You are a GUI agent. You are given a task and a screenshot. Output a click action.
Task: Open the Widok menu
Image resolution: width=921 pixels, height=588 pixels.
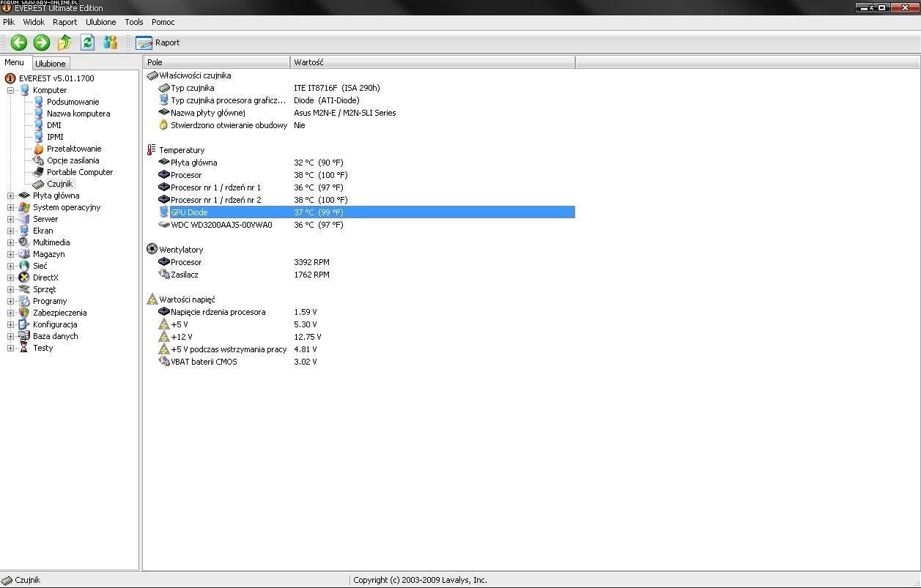(34, 22)
